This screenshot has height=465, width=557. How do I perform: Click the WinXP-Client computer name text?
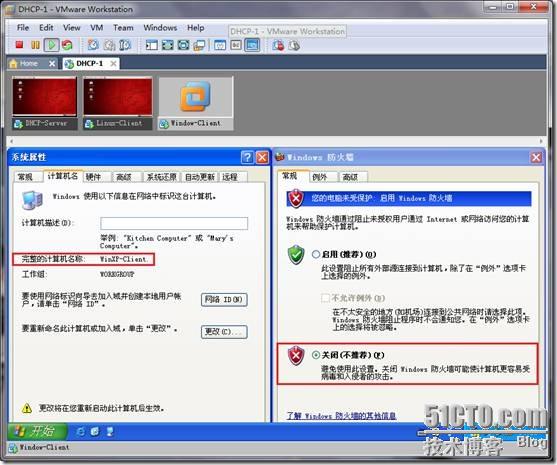click(123, 259)
